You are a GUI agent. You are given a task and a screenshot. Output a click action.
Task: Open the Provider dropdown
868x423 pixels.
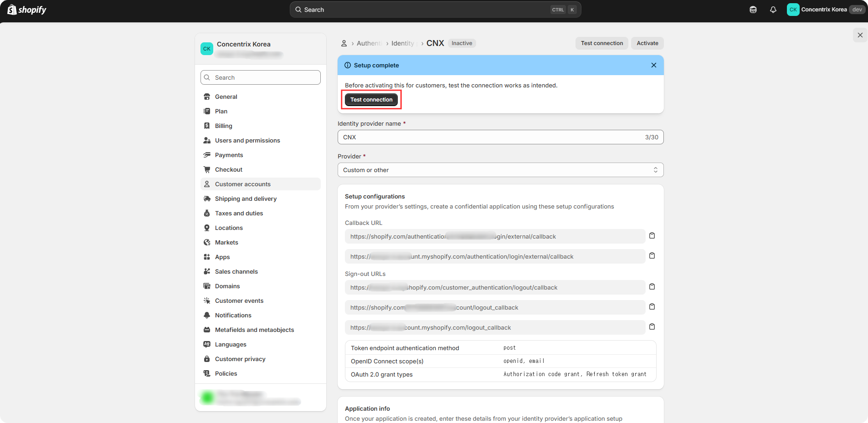(x=500, y=170)
